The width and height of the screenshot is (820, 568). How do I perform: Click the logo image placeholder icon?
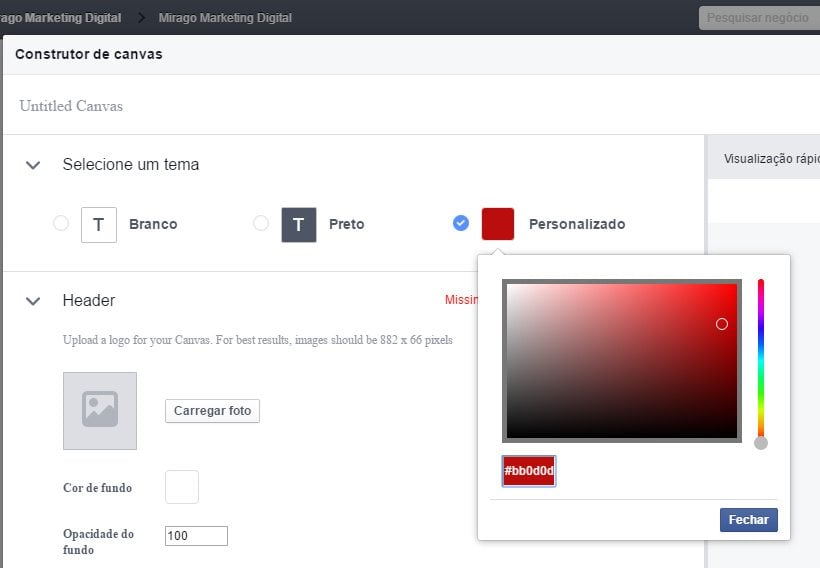pyautogui.click(x=100, y=410)
